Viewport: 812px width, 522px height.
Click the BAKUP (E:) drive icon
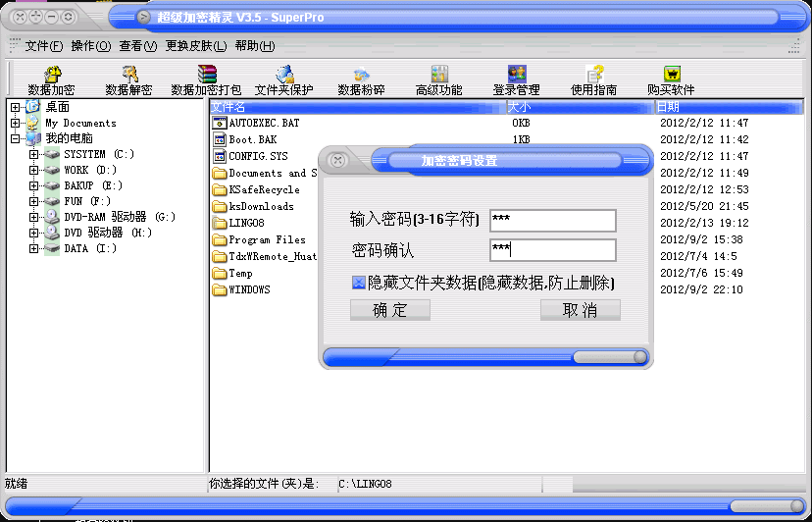[x=52, y=185]
